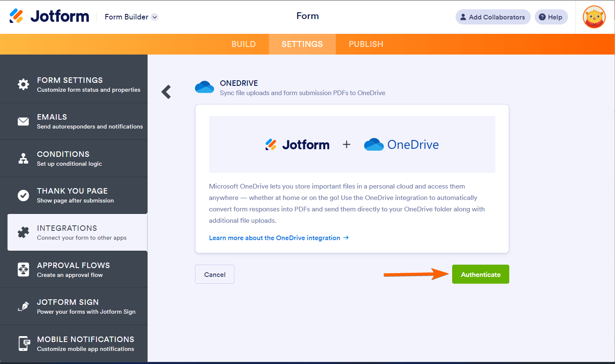Open the Approval Flows section
This screenshot has width=615, height=364.
click(74, 269)
